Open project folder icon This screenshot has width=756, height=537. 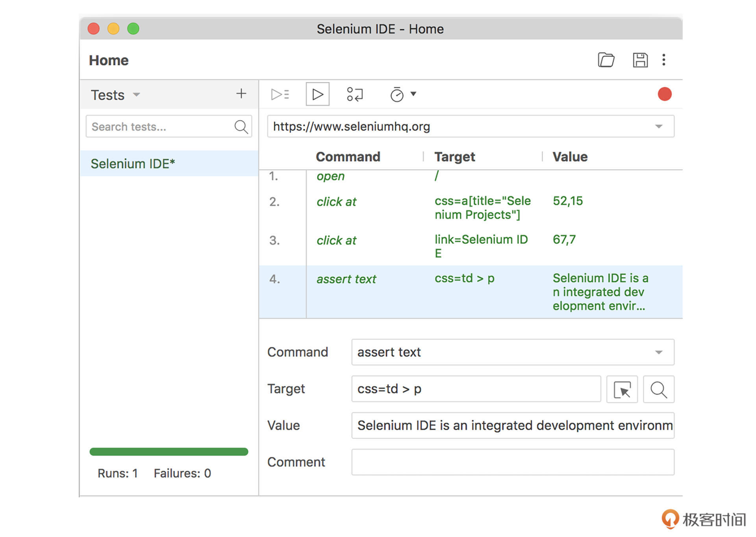click(x=606, y=60)
